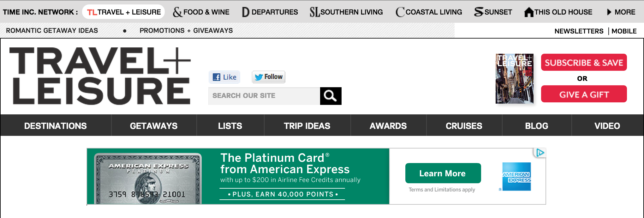Select the Cruises navigation tab
The image size is (644, 218).
[x=464, y=126]
